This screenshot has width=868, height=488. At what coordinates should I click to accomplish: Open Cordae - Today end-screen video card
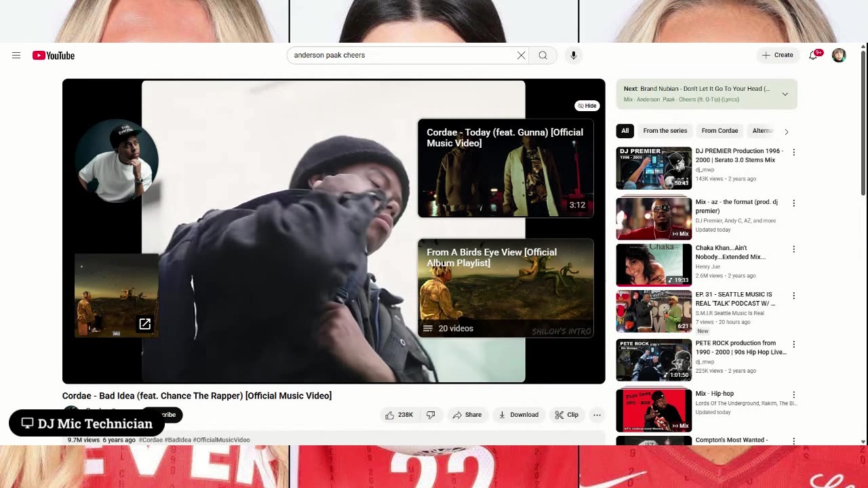505,168
